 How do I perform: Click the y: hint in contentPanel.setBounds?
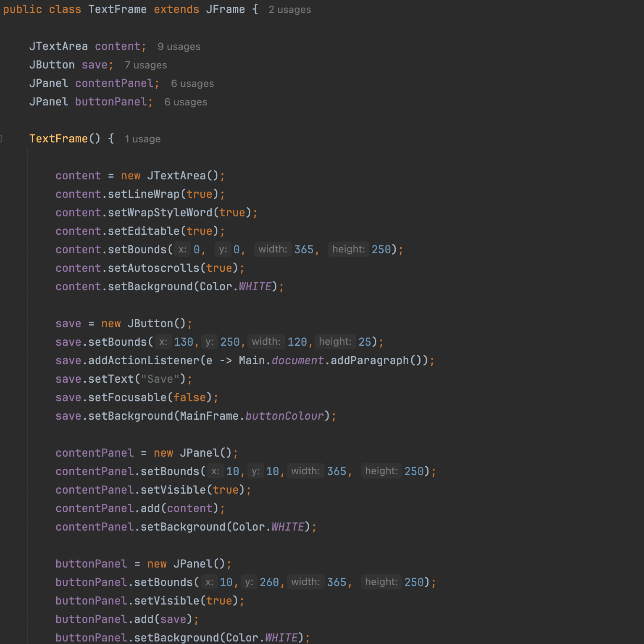click(x=255, y=471)
